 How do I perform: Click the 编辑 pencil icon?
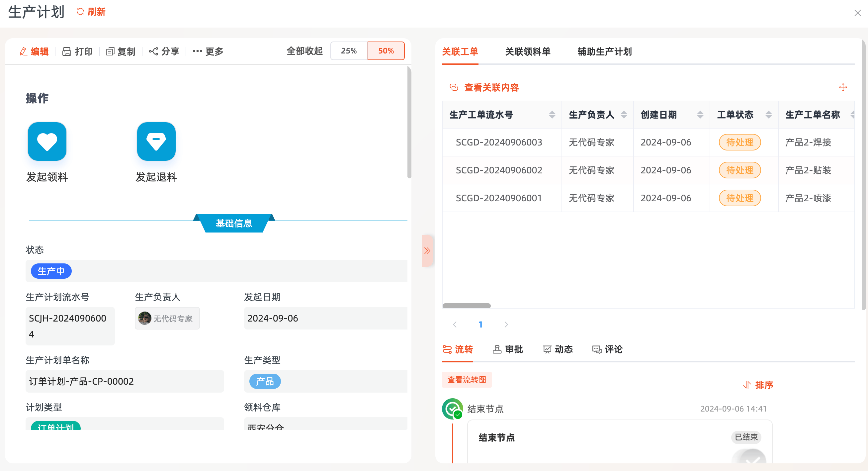24,51
